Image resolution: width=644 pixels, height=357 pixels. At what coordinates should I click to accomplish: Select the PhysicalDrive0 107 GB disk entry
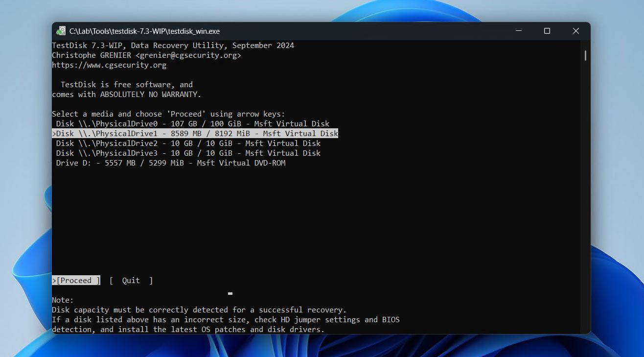coord(191,123)
